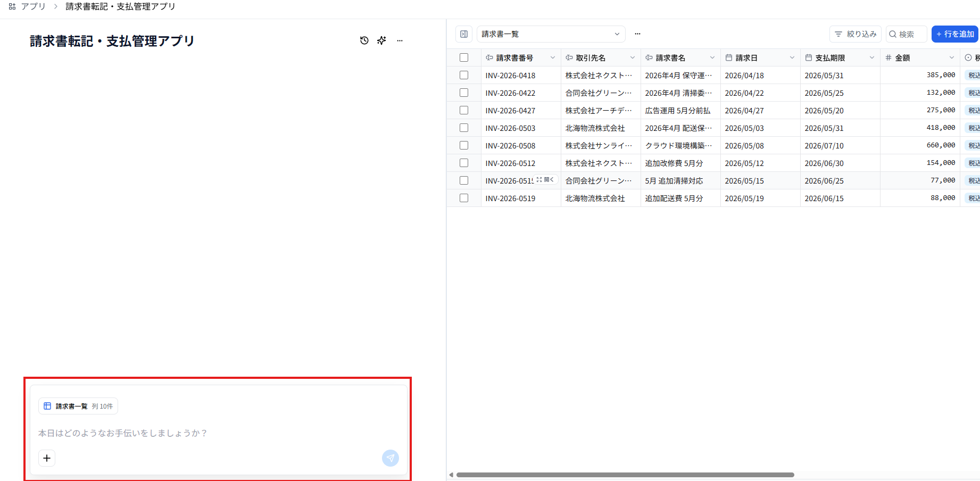
Task: Open the 請求書一覧 view selector dropdown
Action: click(551, 34)
